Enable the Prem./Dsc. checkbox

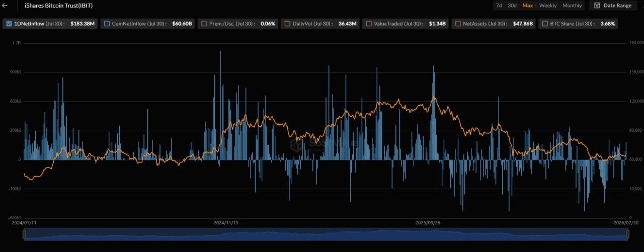(204, 23)
